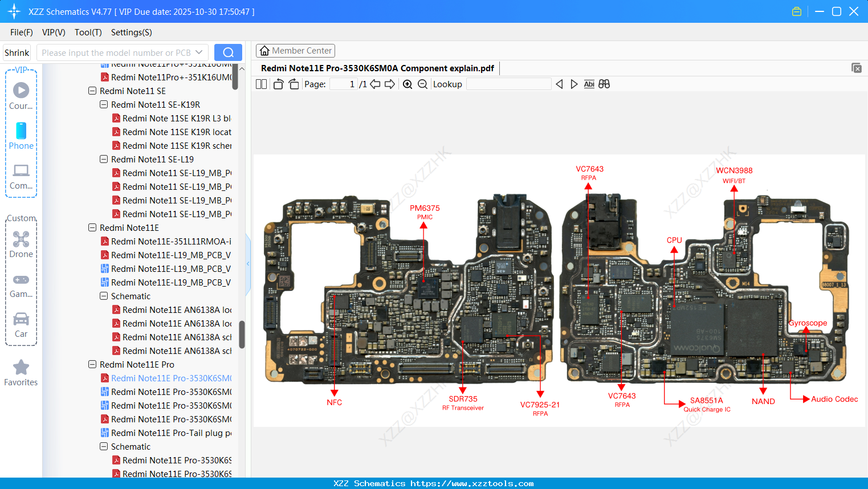Screen dimensions: 868x489
Task: Collapse the Redmi Note11 SE-L19 group
Action: pos(103,159)
